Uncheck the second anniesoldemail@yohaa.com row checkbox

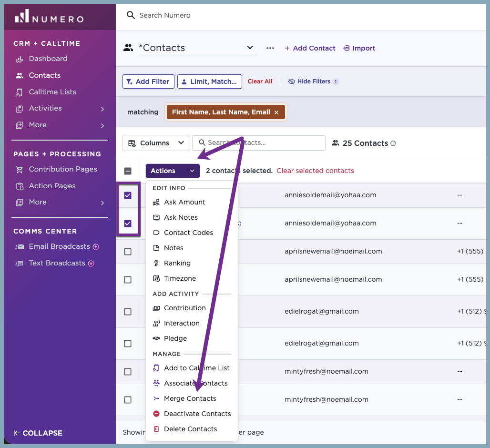[128, 224]
